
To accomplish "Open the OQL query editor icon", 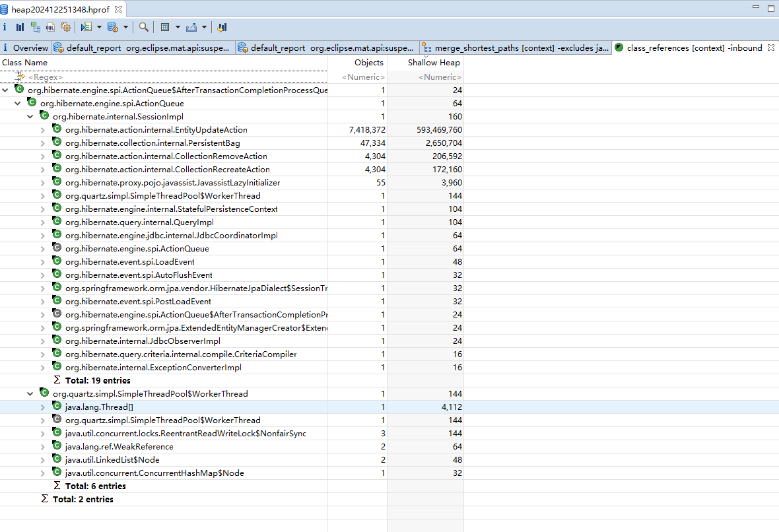I will coord(50,27).
